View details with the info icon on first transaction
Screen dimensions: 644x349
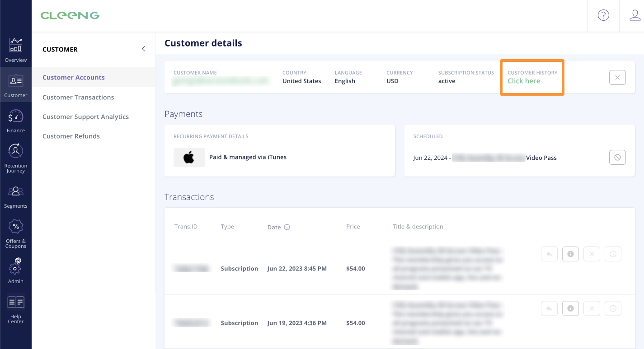570,254
